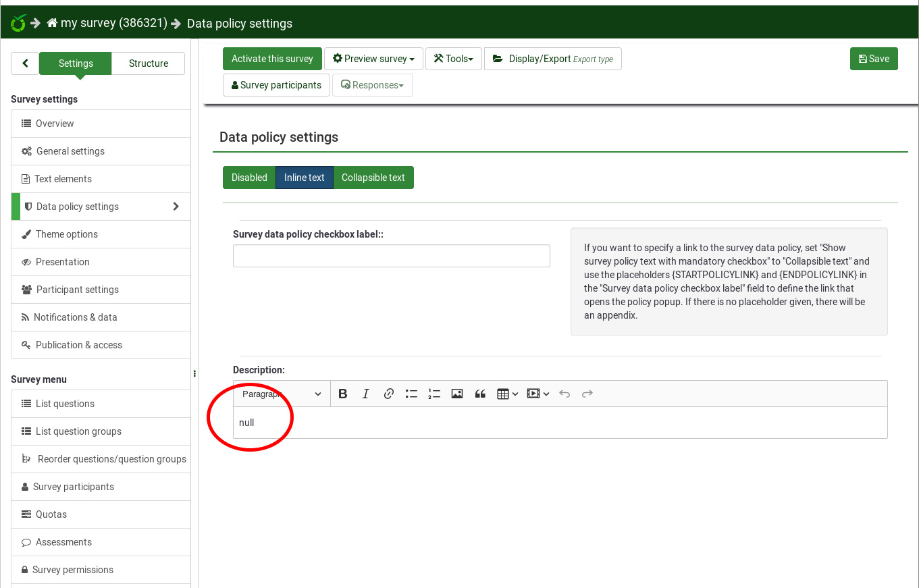Switch to the Structure tab
The height and width of the screenshot is (588, 919).
[148, 63]
